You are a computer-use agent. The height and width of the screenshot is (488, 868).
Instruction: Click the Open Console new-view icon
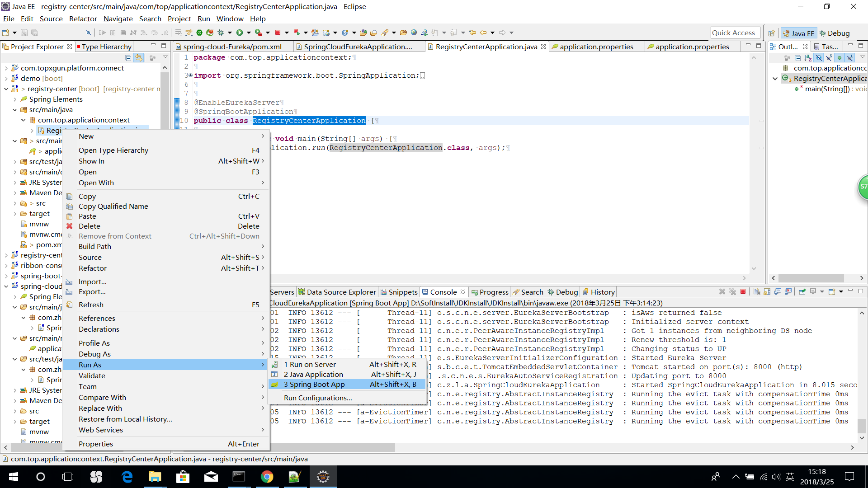(832, 291)
